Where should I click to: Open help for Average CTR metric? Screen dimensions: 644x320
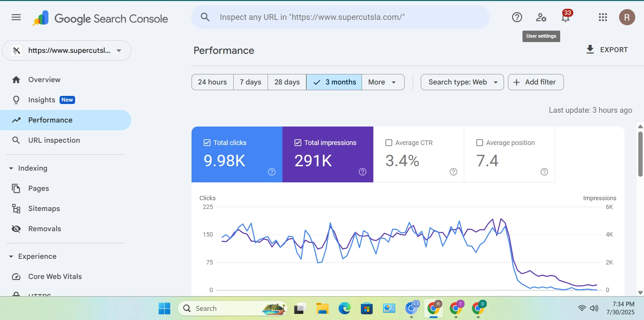[x=453, y=172]
